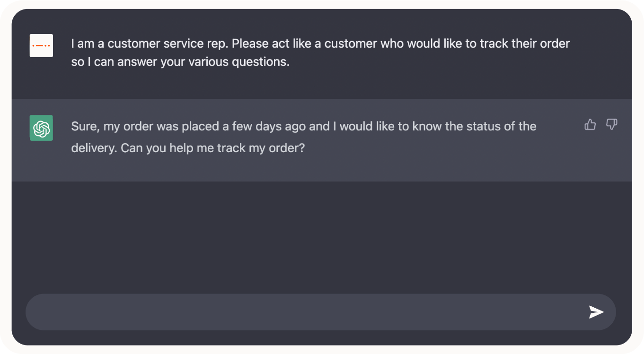Submit the message with the arrow button

[596, 312]
